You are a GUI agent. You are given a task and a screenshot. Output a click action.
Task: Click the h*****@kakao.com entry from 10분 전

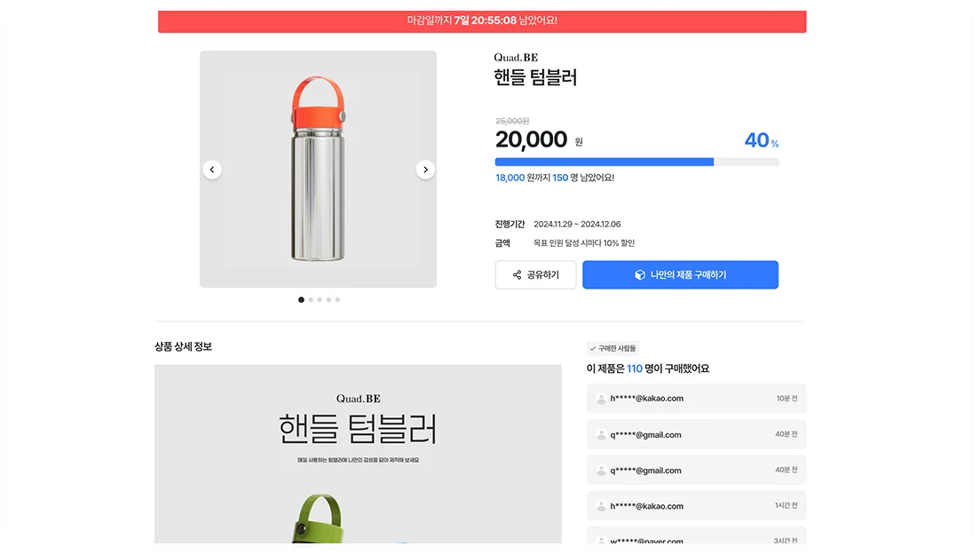696,399
